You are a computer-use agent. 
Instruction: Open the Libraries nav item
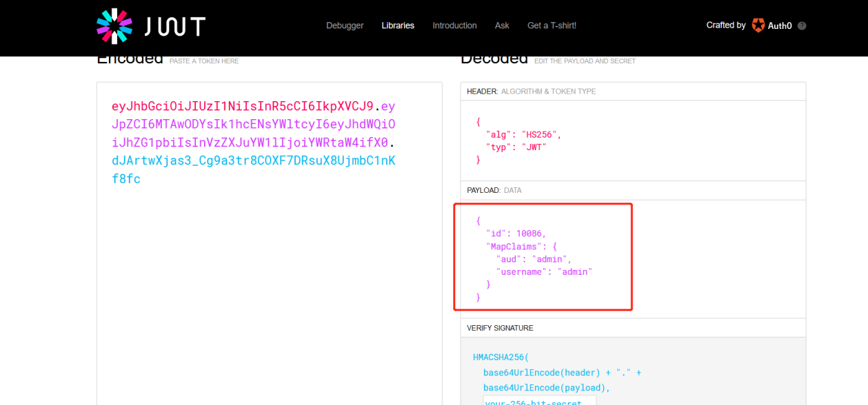(x=398, y=25)
